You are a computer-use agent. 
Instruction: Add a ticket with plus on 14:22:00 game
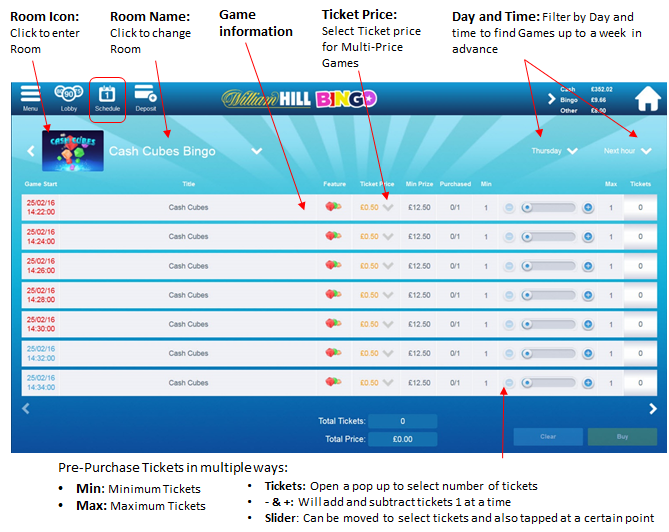(x=588, y=208)
